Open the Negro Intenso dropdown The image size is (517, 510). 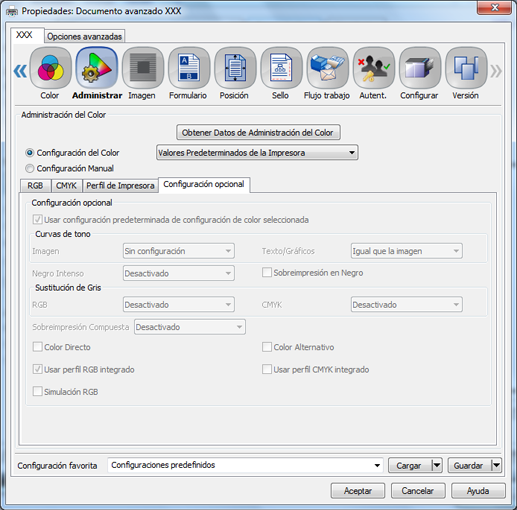tap(179, 273)
